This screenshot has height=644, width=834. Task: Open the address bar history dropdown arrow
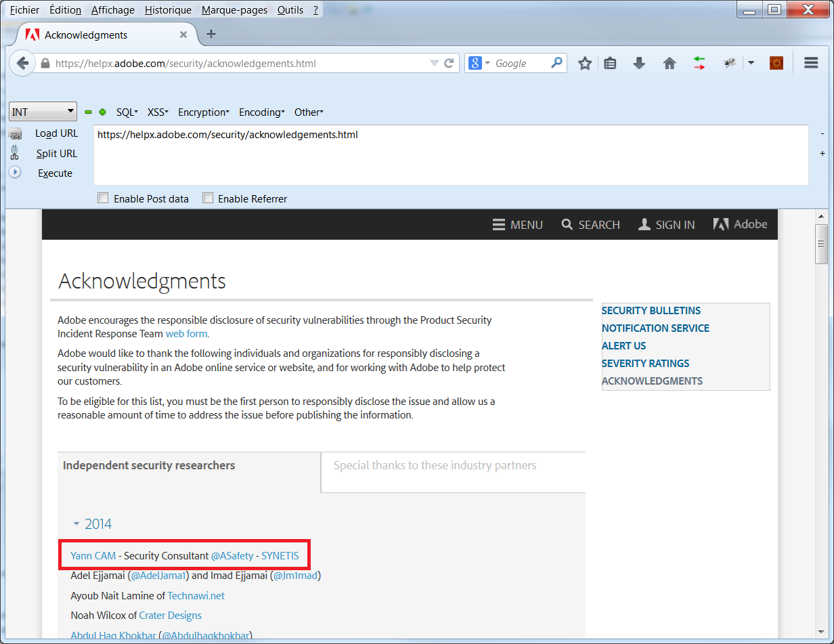(435, 64)
